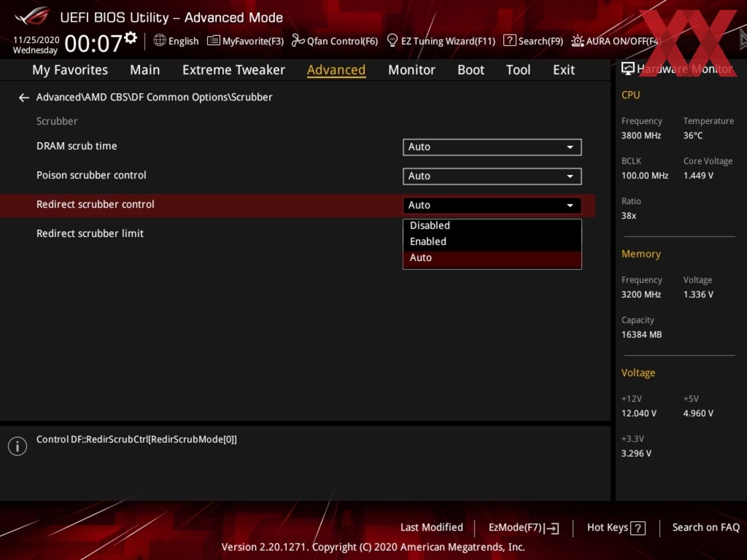Switch to the Main tab
Image resolution: width=747 pixels, height=560 pixels.
click(x=145, y=70)
